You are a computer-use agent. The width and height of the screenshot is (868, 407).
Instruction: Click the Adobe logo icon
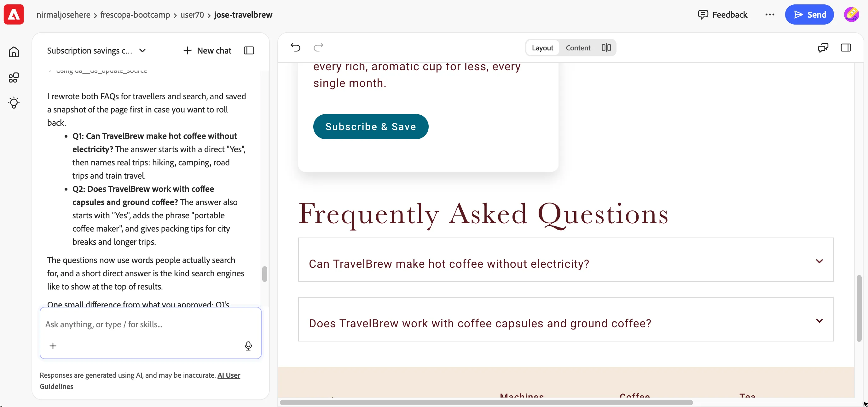(x=14, y=14)
